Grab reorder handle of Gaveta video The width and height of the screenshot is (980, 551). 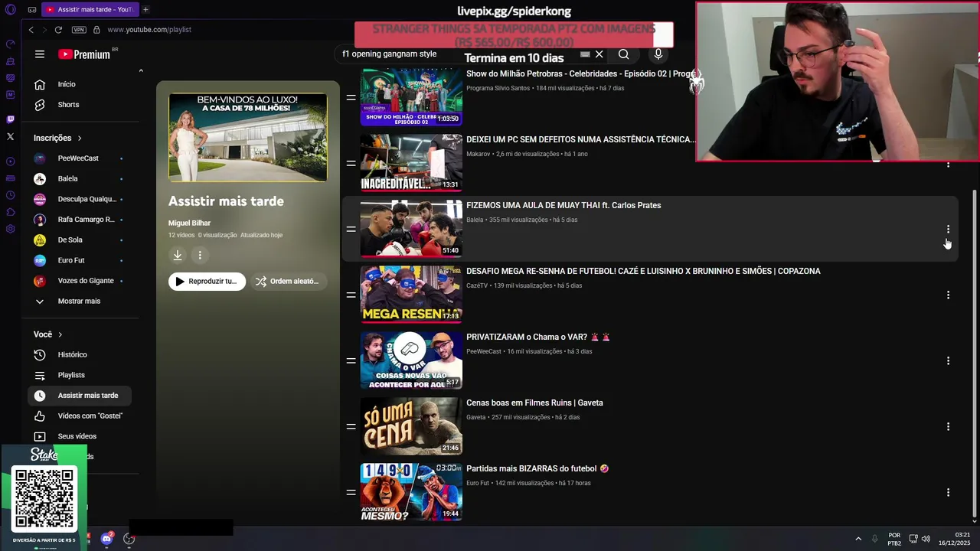(351, 426)
